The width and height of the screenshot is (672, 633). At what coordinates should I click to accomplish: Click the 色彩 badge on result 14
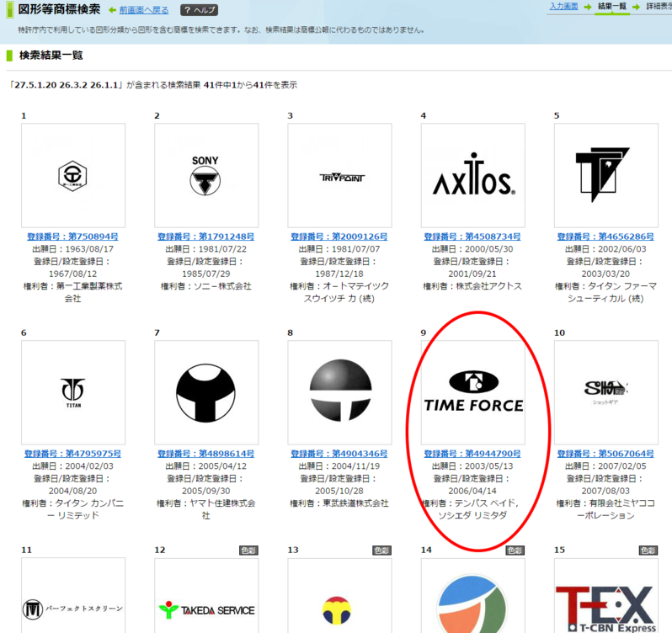point(515,551)
